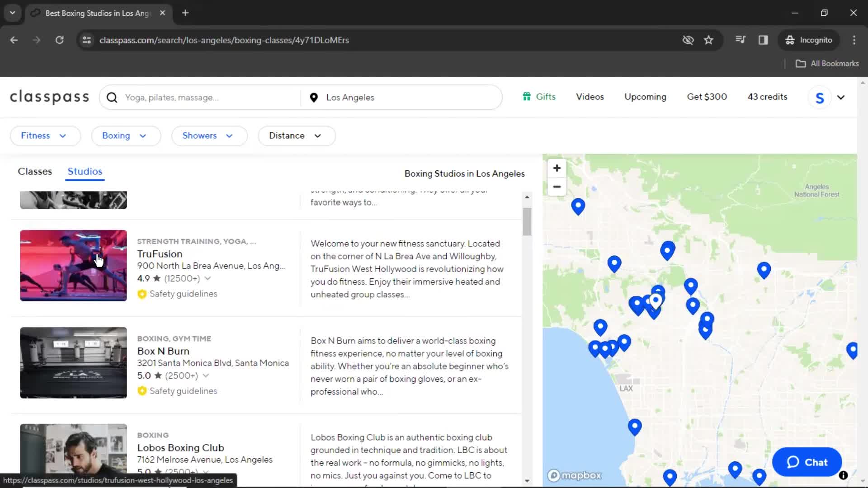Open a new browser tab
868x488 pixels.
click(185, 13)
